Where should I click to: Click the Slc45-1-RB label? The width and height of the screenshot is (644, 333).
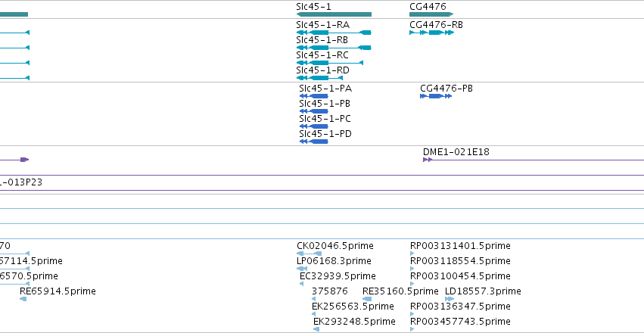click(322, 40)
